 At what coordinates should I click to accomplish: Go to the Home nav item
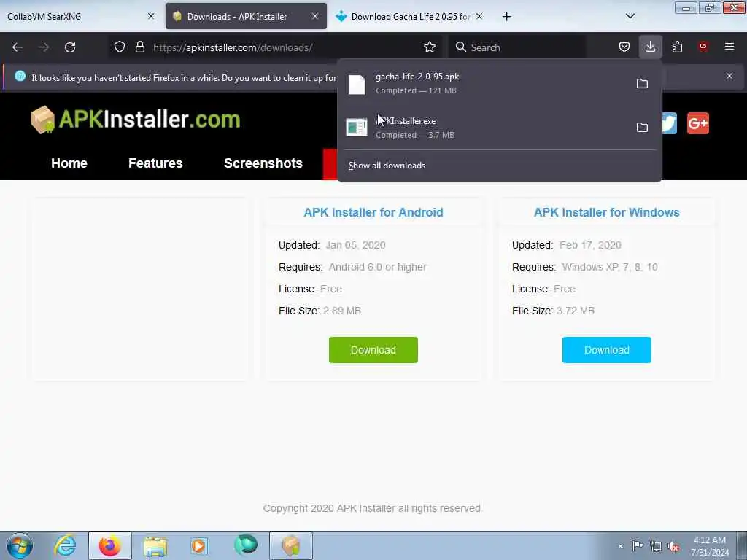[69, 163]
